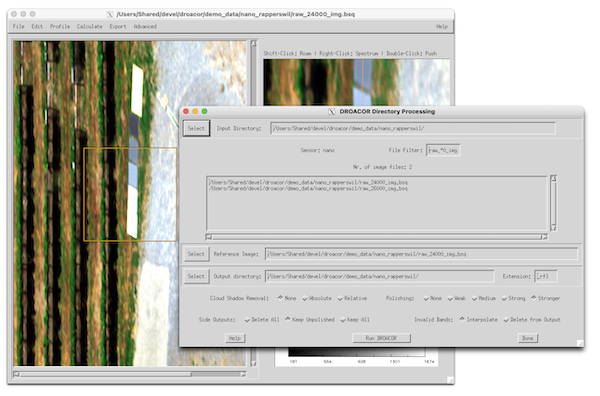Select raw_24000_img.bsq in file list

pos(308,183)
